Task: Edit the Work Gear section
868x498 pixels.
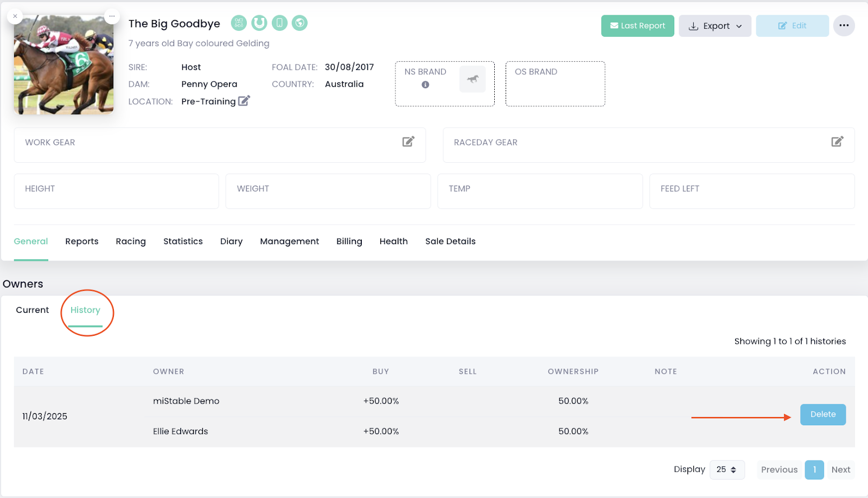Action: point(408,142)
